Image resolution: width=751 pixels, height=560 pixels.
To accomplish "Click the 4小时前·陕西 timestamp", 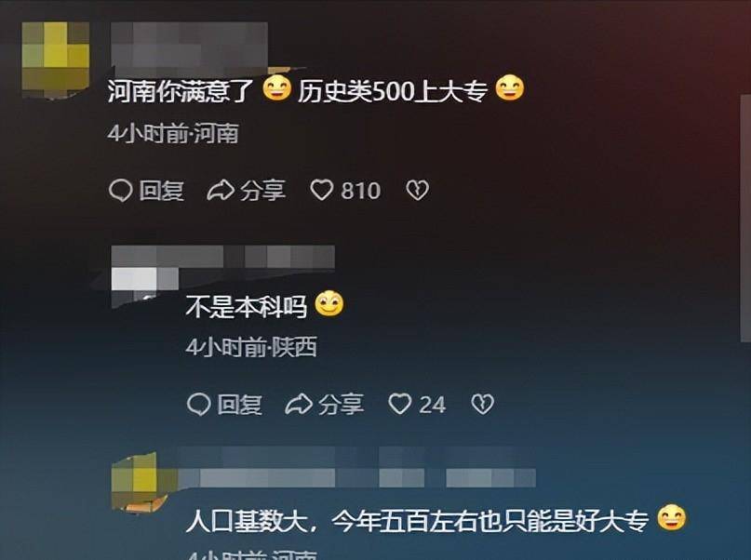I will pos(251,347).
